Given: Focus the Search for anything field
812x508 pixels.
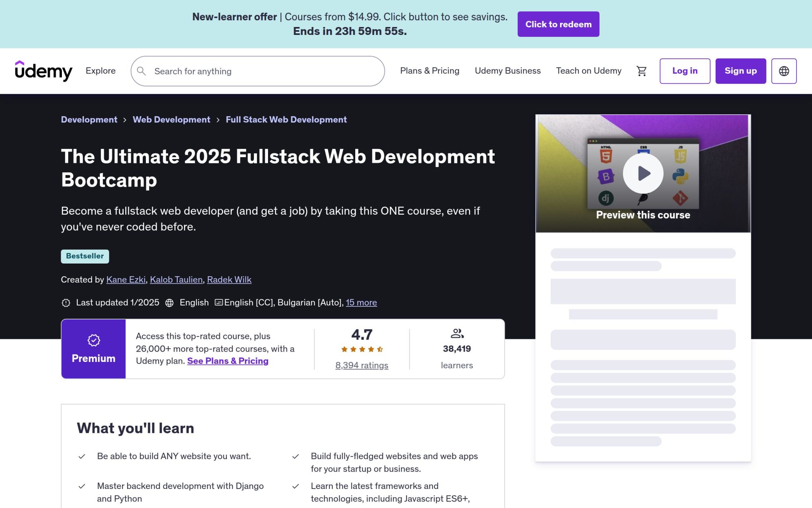Looking at the screenshot, I should point(258,71).
